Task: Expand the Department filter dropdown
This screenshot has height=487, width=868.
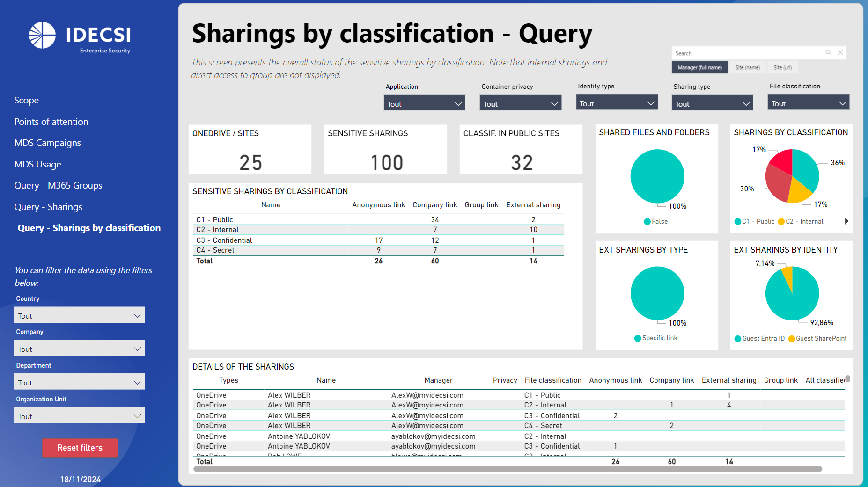Action: click(80, 382)
